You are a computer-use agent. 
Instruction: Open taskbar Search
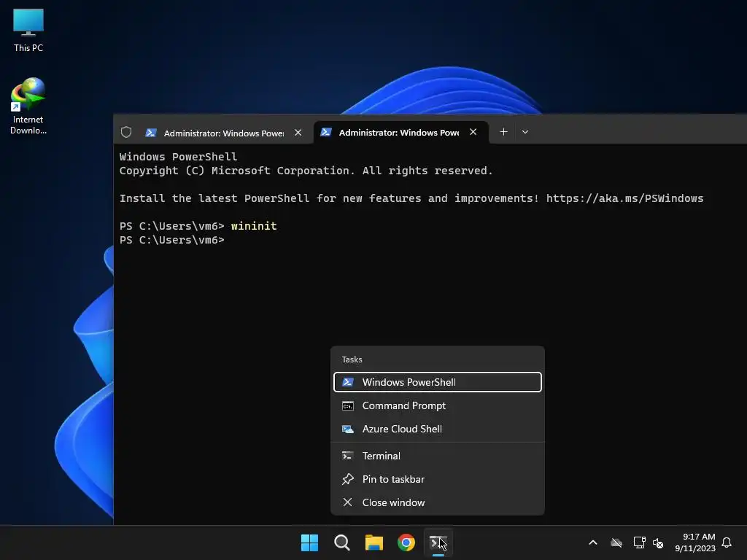coord(342,542)
